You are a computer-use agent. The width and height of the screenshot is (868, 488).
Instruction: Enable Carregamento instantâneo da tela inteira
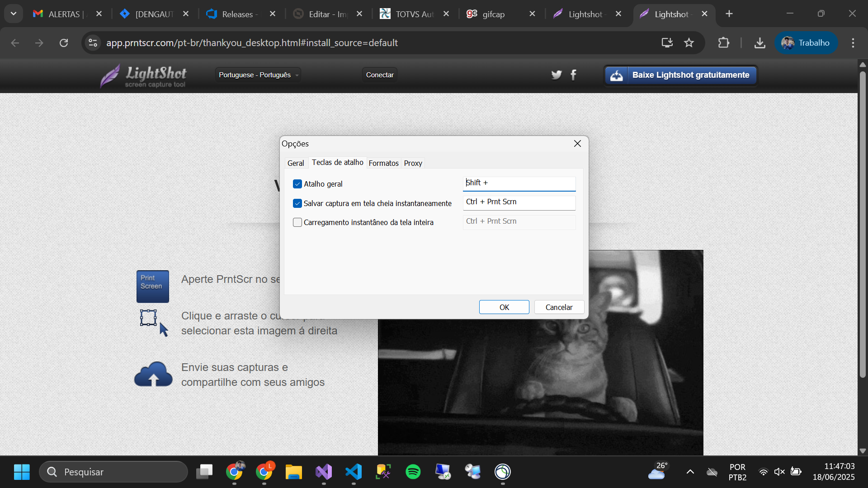pyautogui.click(x=297, y=222)
